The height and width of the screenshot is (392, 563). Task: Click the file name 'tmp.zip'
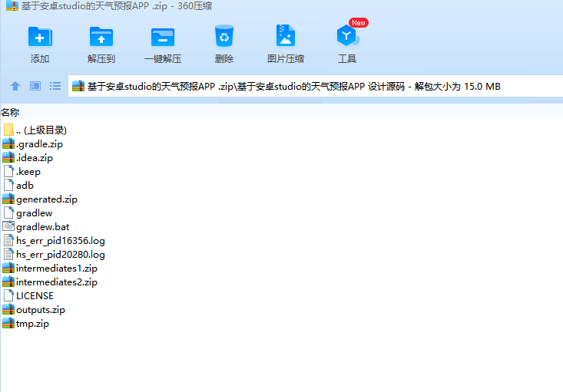[x=32, y=324]
